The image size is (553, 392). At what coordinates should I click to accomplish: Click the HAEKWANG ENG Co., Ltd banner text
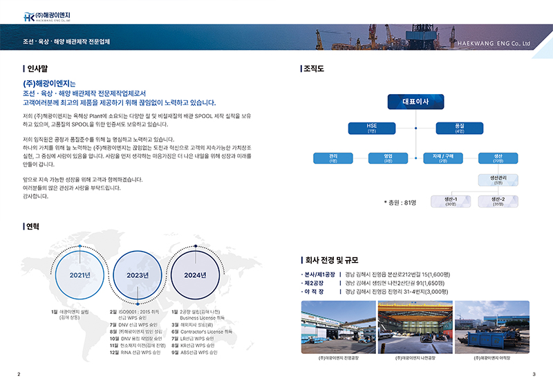click(x=495, y=43)
